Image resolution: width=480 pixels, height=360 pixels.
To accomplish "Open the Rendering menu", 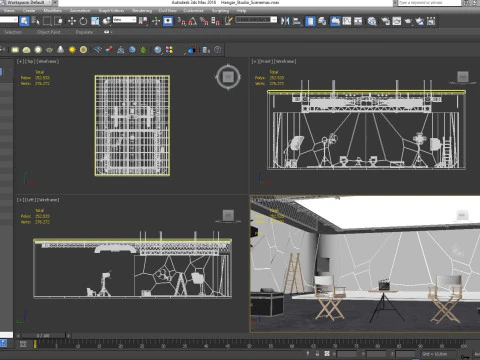I will (142, 11).
